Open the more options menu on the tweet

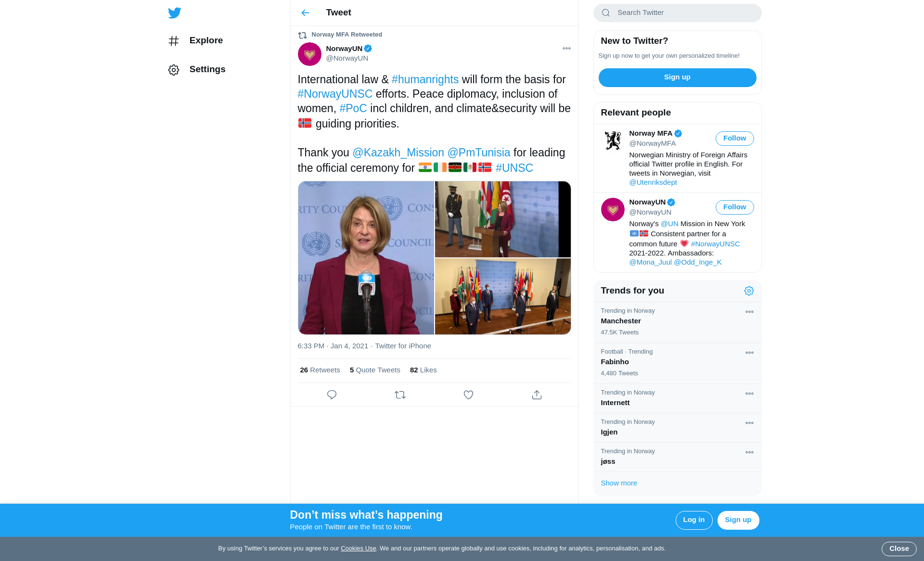click(566, 49)
